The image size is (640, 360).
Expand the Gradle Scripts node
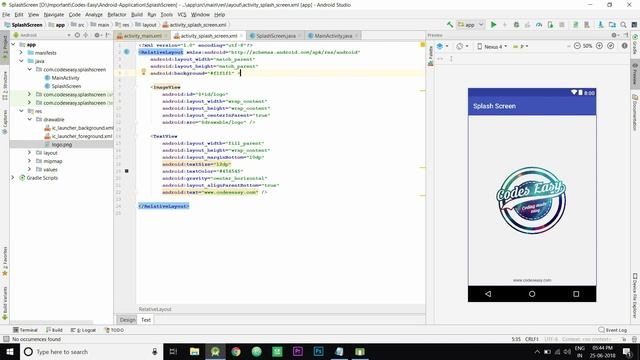tap(13, 178)
